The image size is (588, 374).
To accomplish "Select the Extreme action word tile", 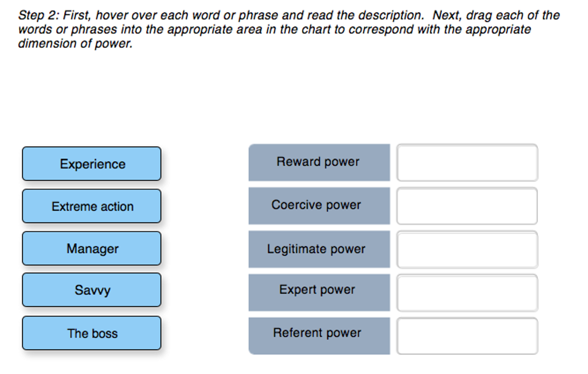I will coord(92,206).
